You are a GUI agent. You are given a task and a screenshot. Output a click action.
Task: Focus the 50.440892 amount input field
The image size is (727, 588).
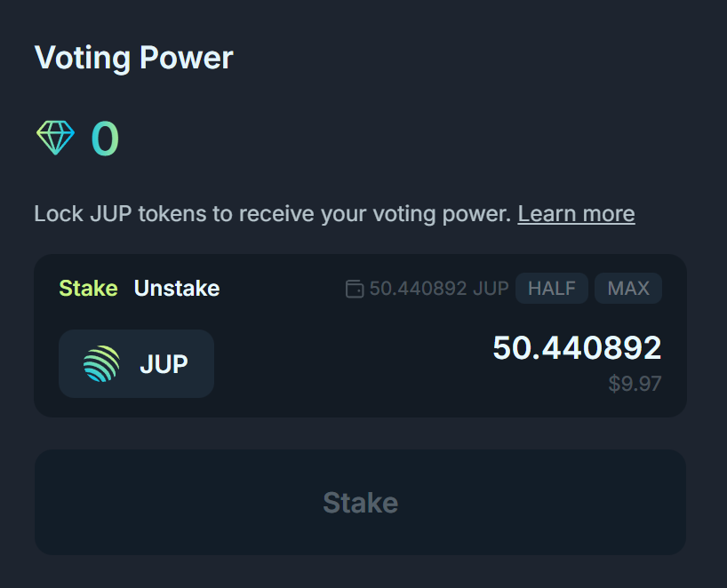[x=577, y=348]
